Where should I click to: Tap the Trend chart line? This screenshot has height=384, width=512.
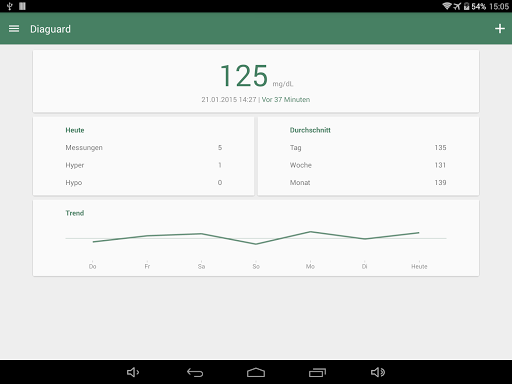tap(256, 238)
